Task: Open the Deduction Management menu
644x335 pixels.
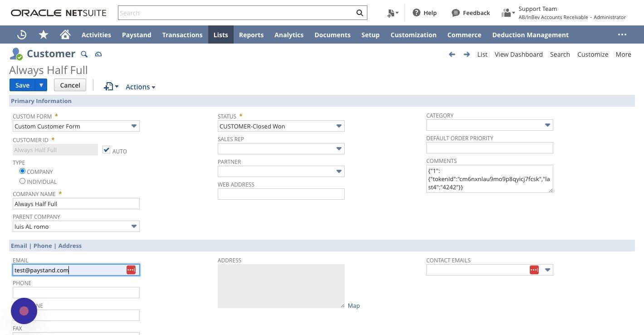Action: click(x=531, y=35)
